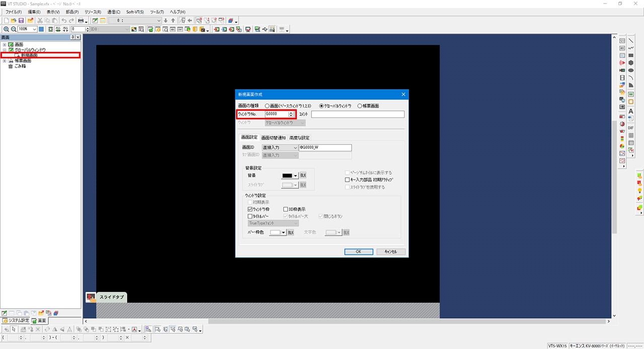Enable the タイトルバー checkbox
The width and height of the screenshot is (644, 349).
tap(250, 216)
